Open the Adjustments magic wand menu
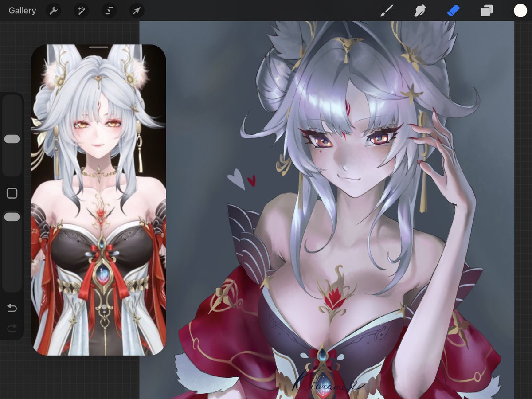This screenshot has height=399, width=532. coord(81,11)
